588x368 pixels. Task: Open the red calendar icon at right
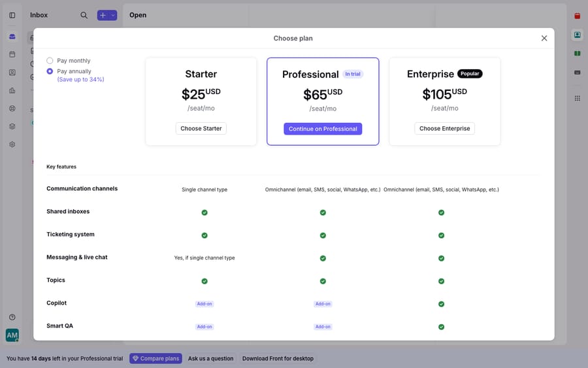click(x=577, y=16)
